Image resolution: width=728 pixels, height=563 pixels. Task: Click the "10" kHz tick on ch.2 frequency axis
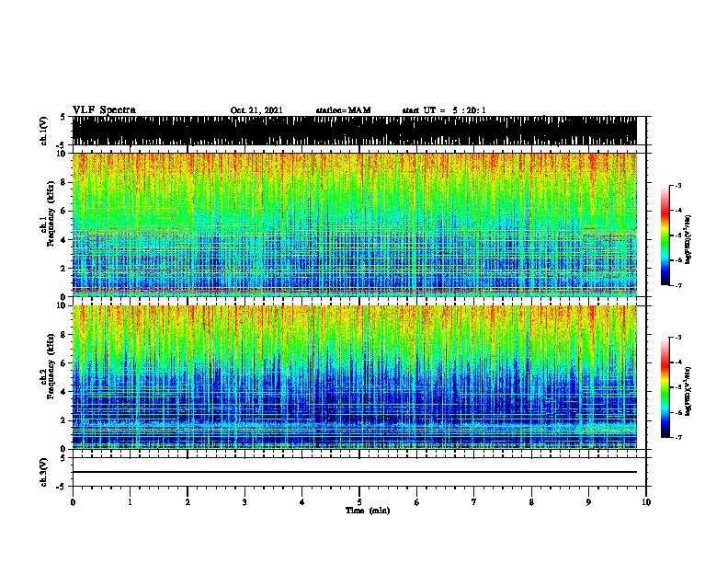click(x=62, y=305)
